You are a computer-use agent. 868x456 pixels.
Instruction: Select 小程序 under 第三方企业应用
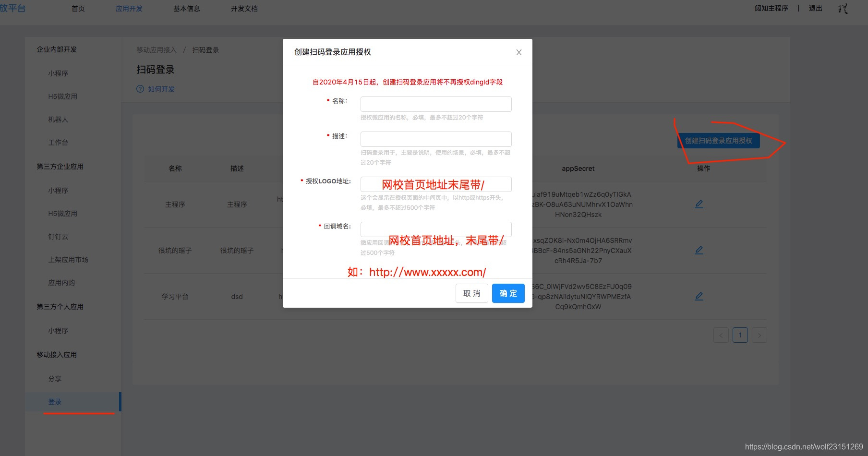pos(58,191)
